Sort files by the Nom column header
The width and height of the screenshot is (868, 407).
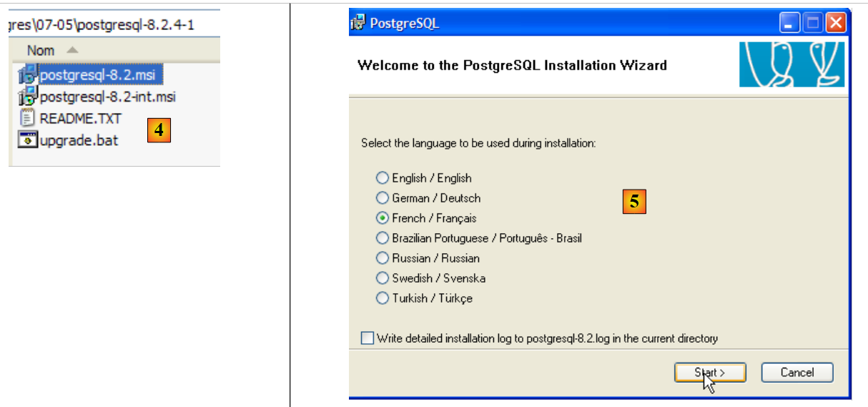(x=41, y=50)
